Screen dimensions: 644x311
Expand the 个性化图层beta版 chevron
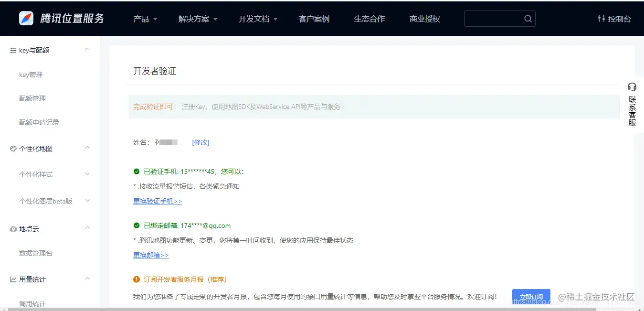click(87, 201)
